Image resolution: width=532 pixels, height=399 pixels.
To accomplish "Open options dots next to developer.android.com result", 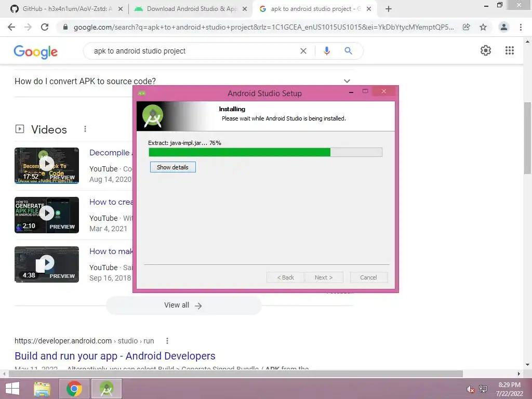I will (x=167, y=341).
